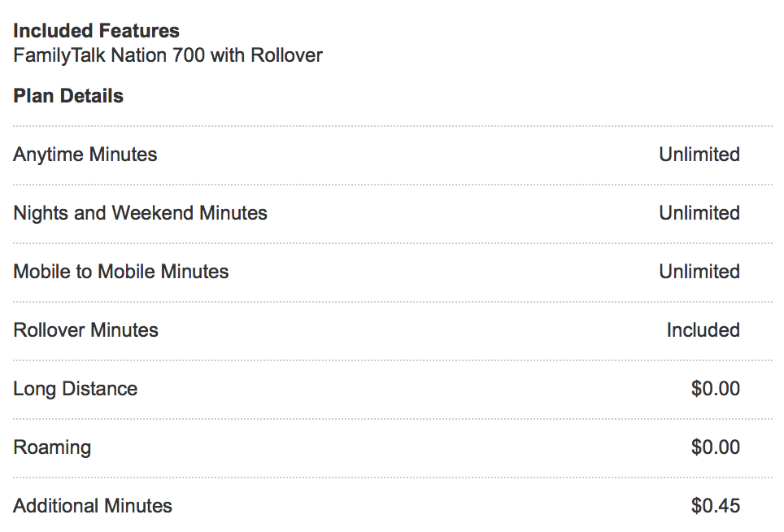Click the Anytime Minutes label
The image size is (784, 532).
click(x=85, y=155)
